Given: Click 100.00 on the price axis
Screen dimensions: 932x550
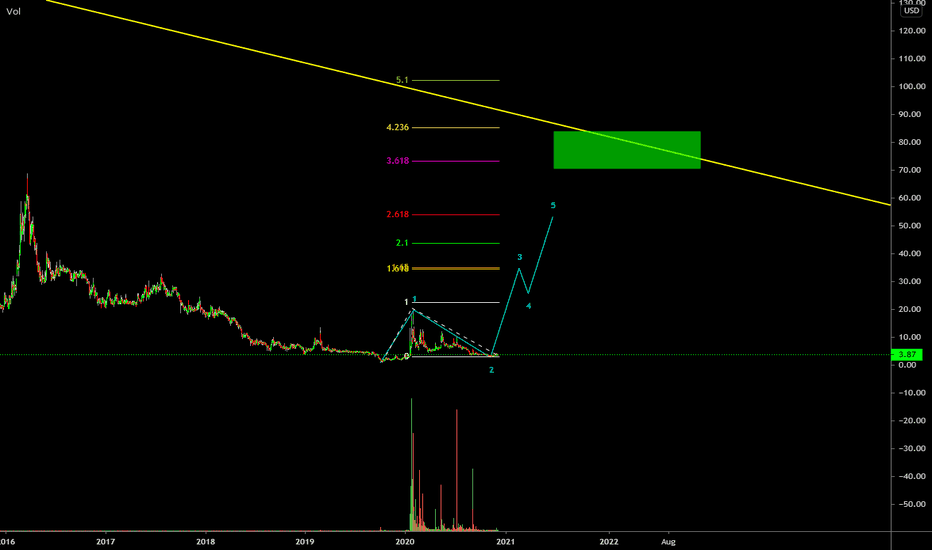Looking at the screenshot, I should click(x=912, y=86).
